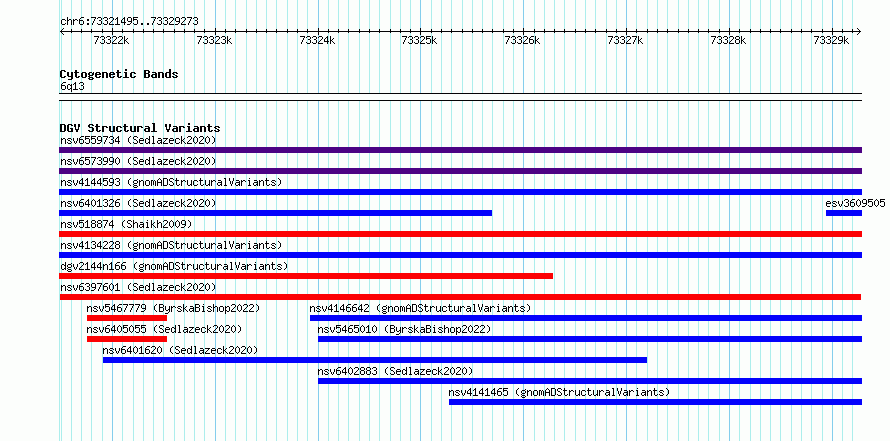Click the DGV Structural Variants track title

coord(140,128)
